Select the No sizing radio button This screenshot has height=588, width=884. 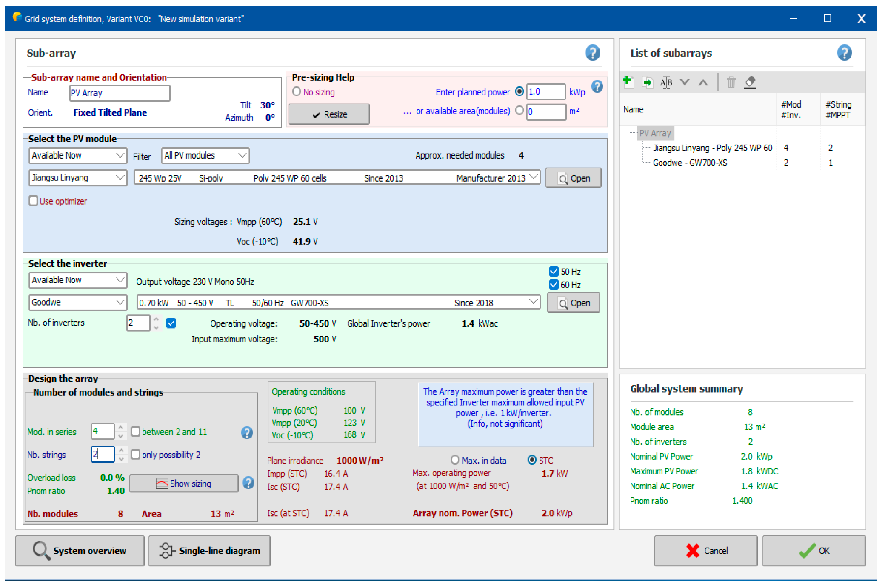(296, 92)
